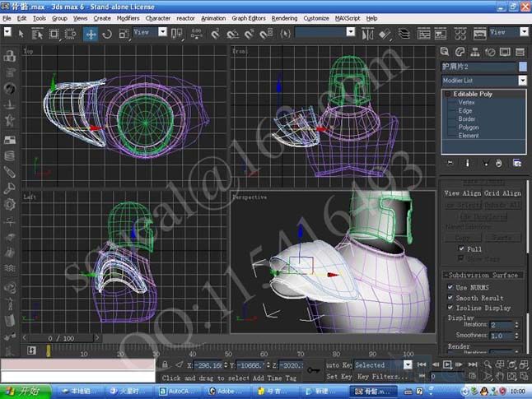Open the Selected key filter dropdown
This screenshot has width=532, height=399.
[x=408, y=364]
